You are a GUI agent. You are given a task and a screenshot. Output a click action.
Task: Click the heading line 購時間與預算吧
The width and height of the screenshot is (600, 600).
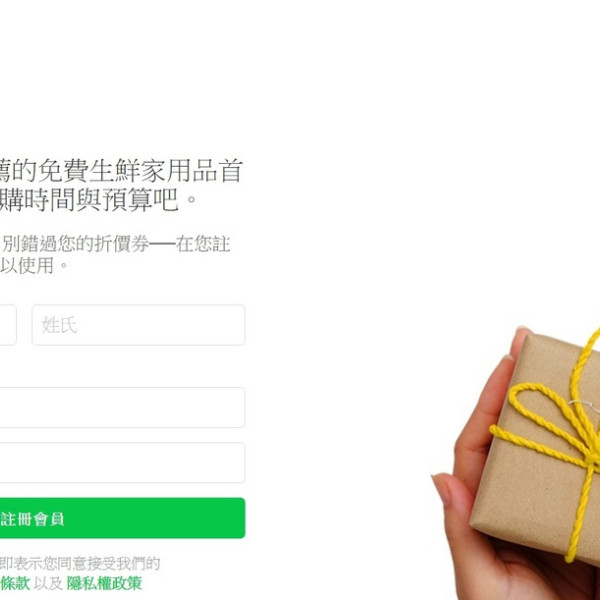98,199
